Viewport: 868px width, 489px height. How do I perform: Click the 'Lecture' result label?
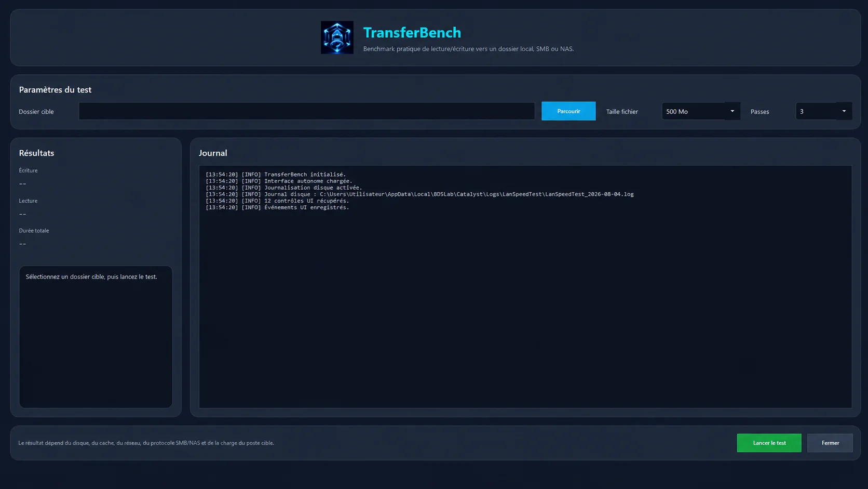point(28,201)
